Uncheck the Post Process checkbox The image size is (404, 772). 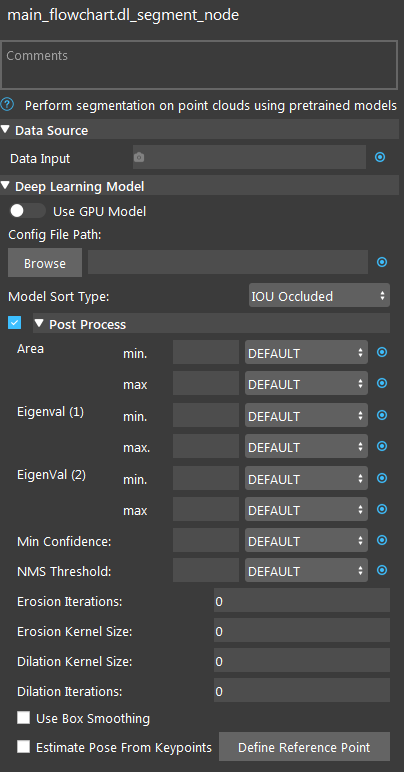pyautogui.click(x=15, y=323)
